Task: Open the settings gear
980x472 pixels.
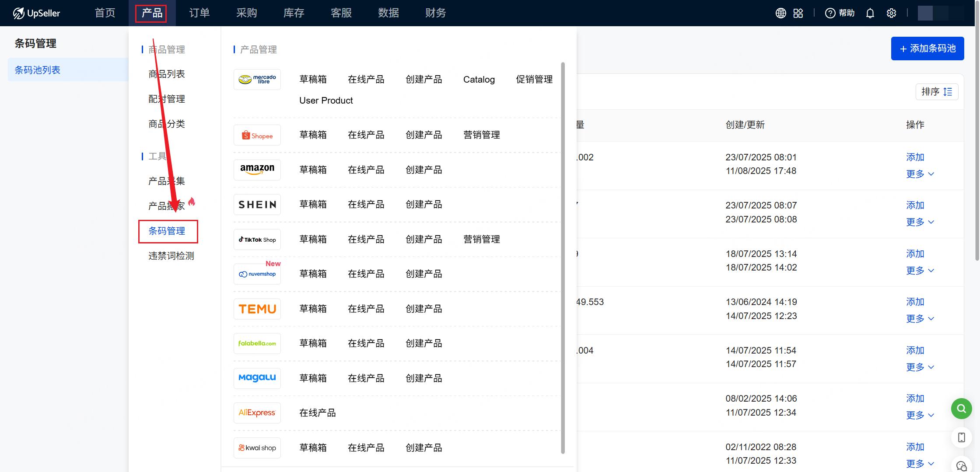Action: click(891, 13)
